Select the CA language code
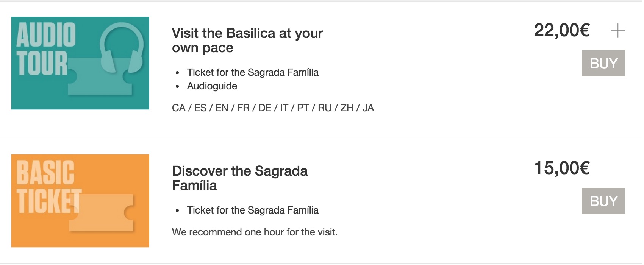644x265 pixels. click(x=178, y=108)
